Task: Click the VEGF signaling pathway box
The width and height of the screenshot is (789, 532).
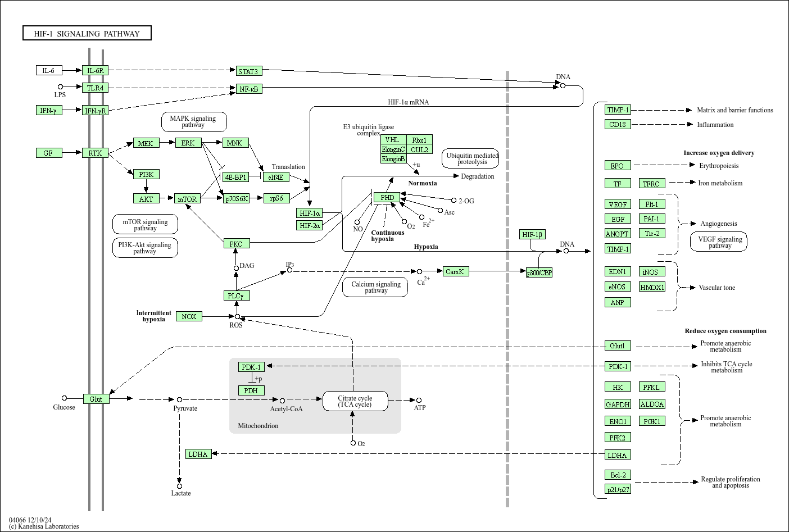Action: click(718, 240)
